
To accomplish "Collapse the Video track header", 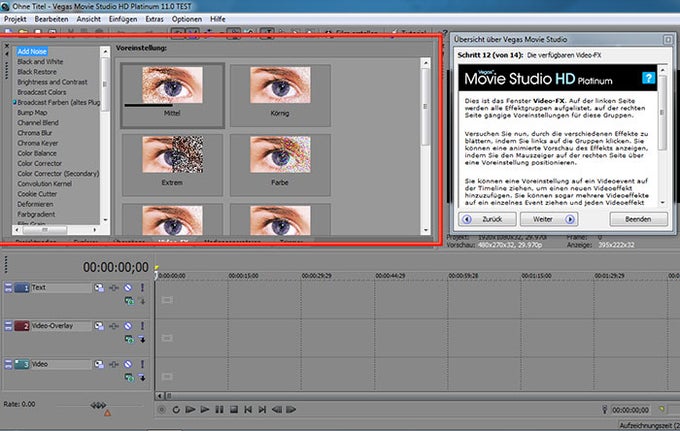I will [x=8, y=364].
